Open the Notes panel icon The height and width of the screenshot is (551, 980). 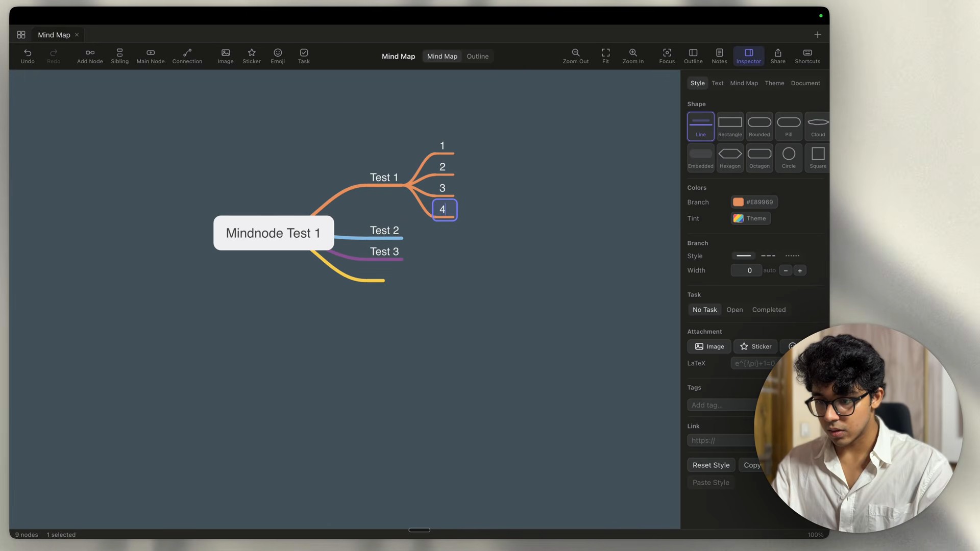(x=719, y=56)
